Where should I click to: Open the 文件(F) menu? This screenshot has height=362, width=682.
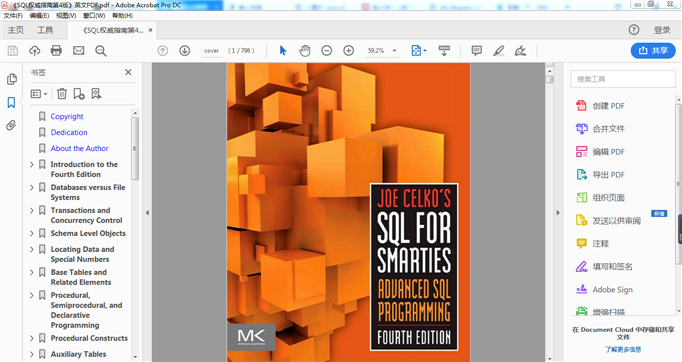(x=13, y=16)
